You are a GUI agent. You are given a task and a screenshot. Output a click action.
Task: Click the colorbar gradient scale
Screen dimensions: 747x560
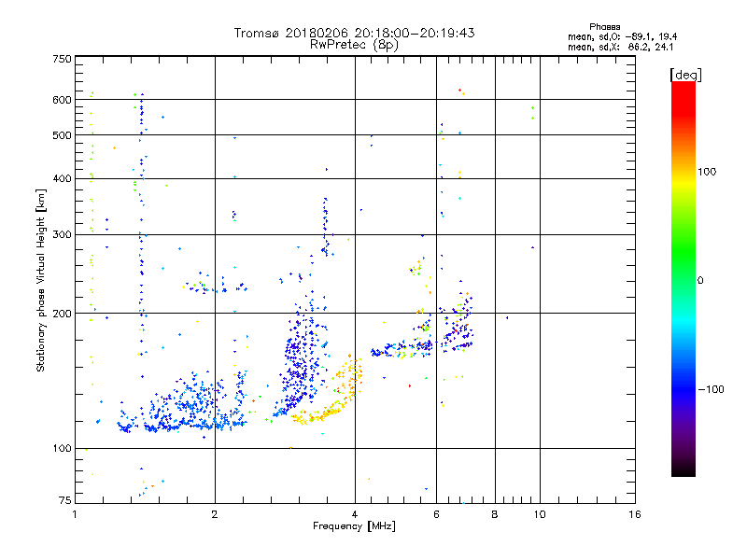coord(684,278)
